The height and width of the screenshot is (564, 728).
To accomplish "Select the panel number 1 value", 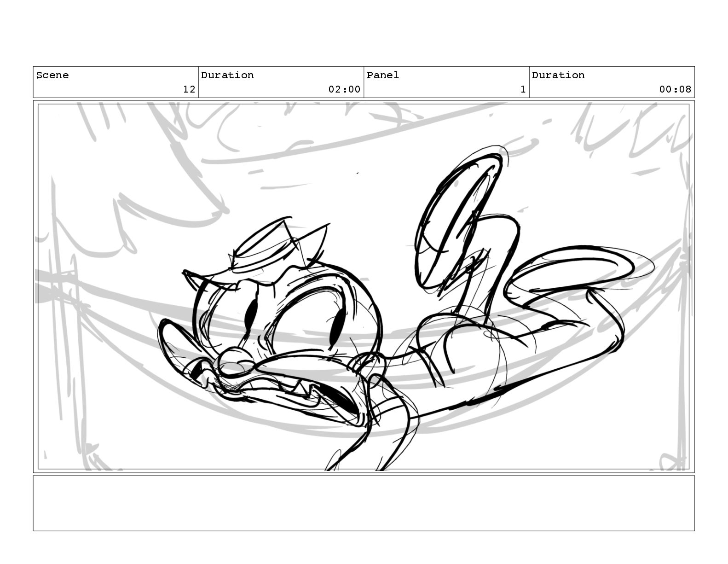I will [x=523, y=89].
